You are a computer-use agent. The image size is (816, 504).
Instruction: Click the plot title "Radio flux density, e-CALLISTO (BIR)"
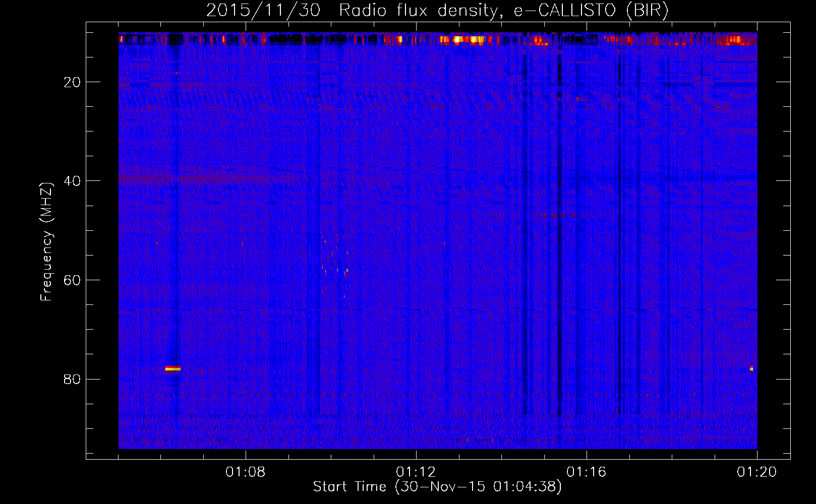(x=503, y=11)
